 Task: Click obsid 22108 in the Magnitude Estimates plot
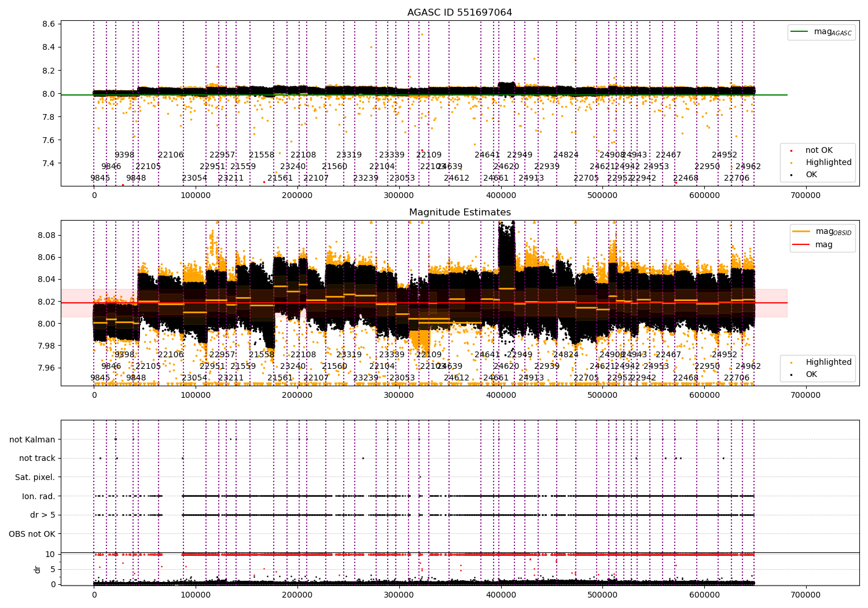coord(303,355)
